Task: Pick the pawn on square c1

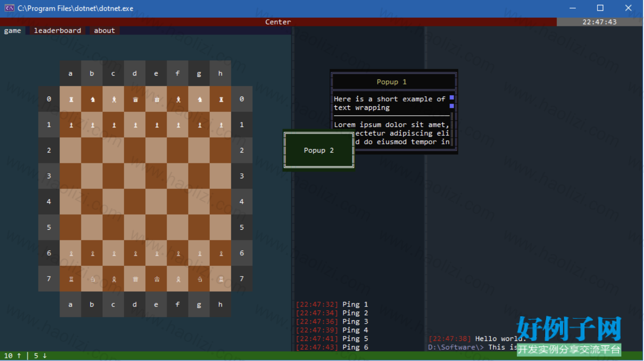Action: click(x=114, y=125)
